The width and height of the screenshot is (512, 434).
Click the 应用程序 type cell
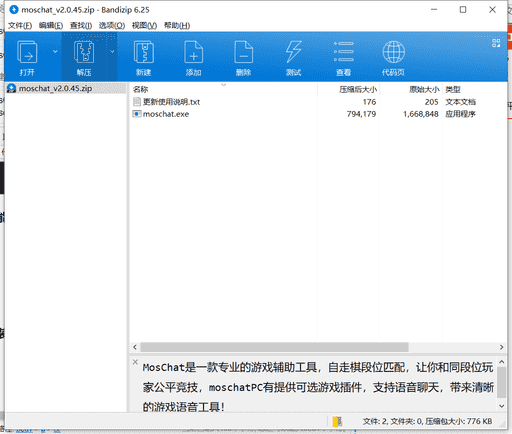460,114
